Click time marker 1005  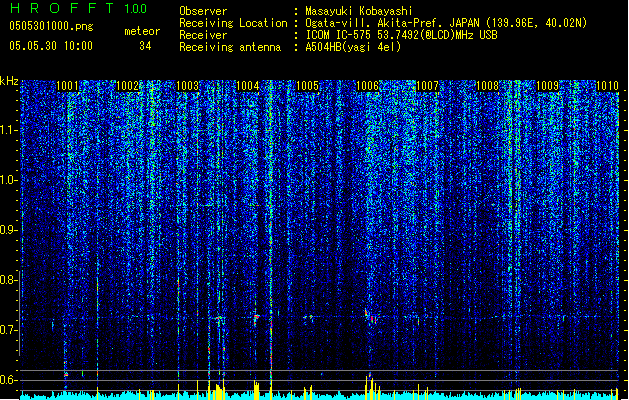[x=307, y=86]
